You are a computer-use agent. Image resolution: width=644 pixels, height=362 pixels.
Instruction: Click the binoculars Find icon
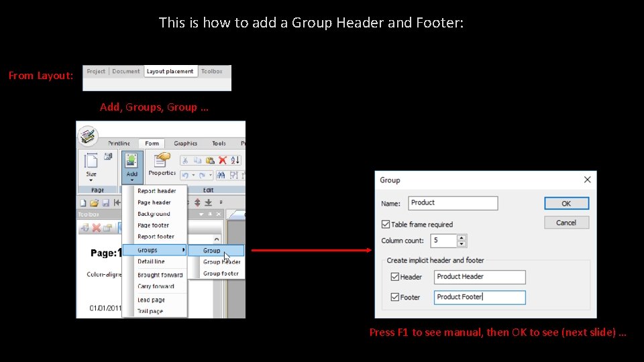pos(221,175)
